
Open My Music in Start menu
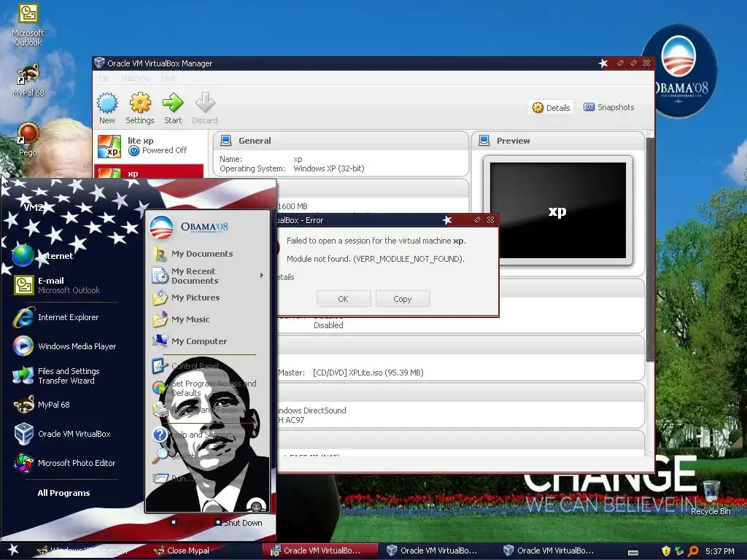click(182, 319)
